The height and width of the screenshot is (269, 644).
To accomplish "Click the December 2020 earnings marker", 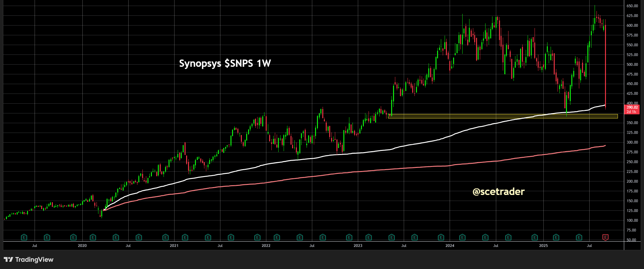I will (165, 237).
